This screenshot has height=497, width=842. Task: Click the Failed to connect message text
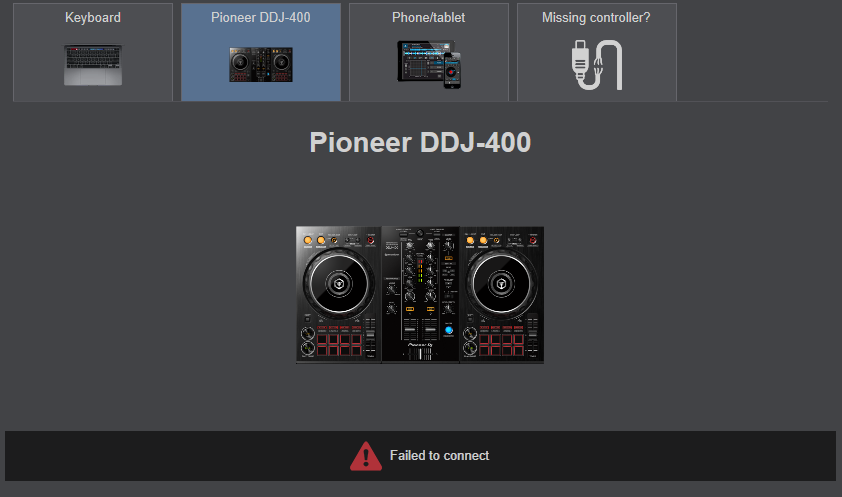[x=439, y=456]
